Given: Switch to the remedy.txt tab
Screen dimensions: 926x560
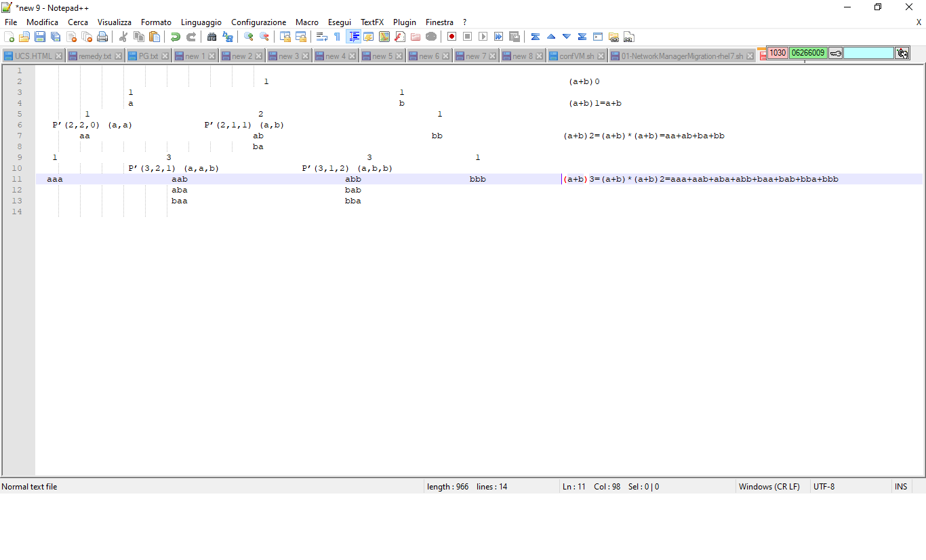Looking at the screenshot, I should point(94,56).
